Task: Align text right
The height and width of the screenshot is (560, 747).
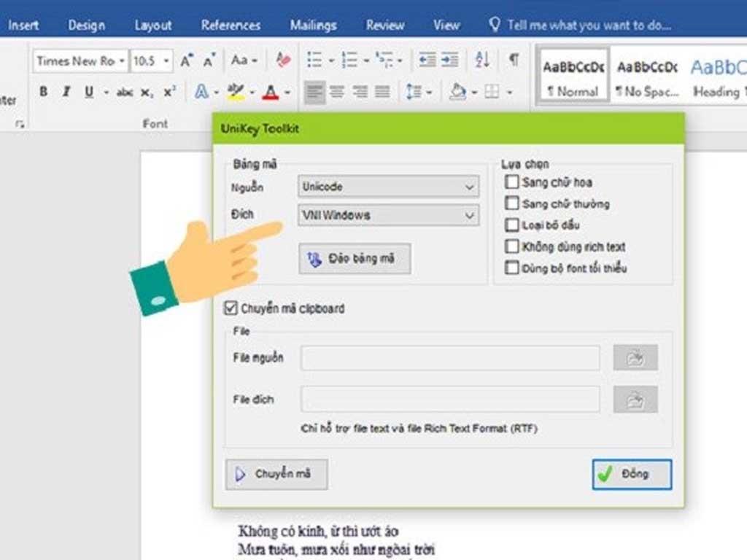Action: tap(360, 91)
